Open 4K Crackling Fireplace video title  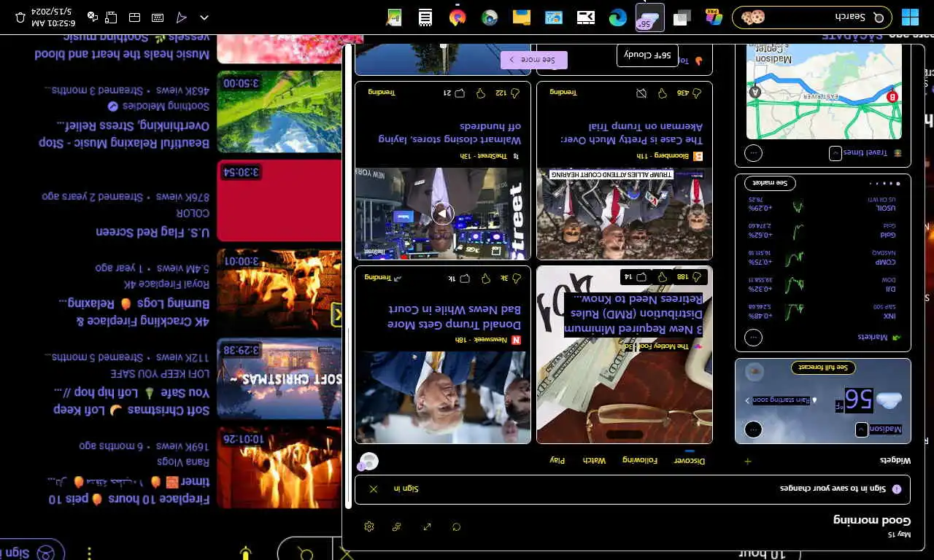point(135,311)
